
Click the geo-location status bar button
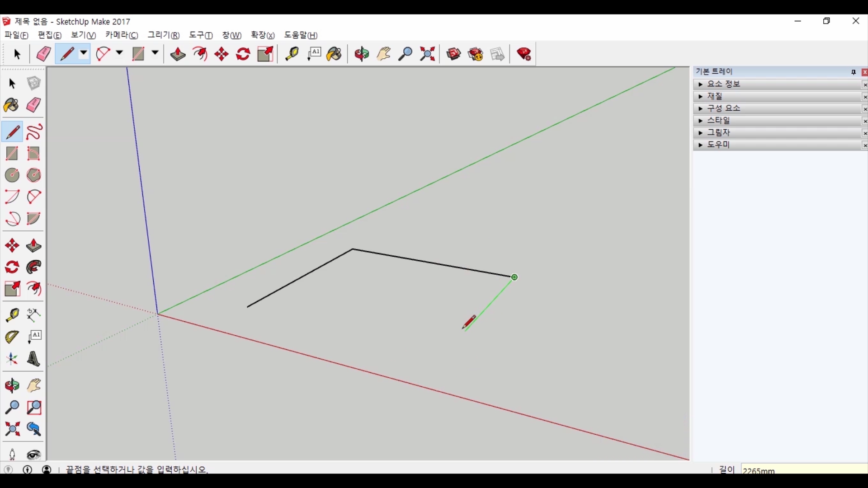click(x=9, y=469)
